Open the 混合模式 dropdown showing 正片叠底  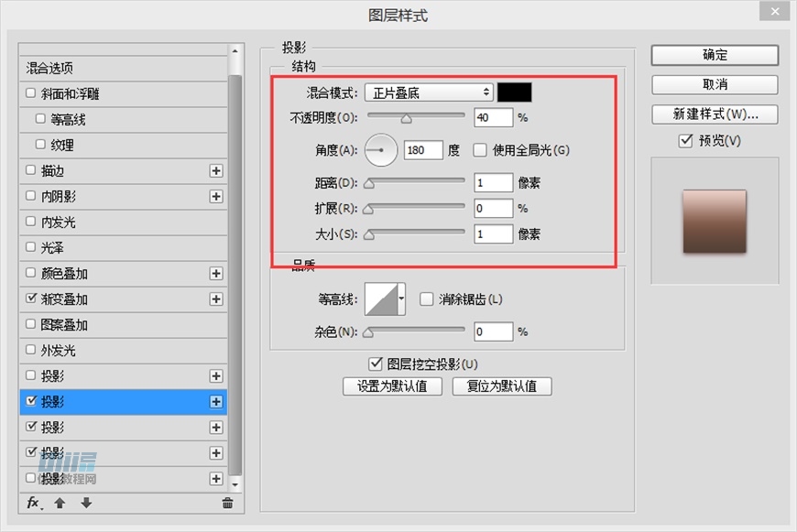tap(429, 92)
